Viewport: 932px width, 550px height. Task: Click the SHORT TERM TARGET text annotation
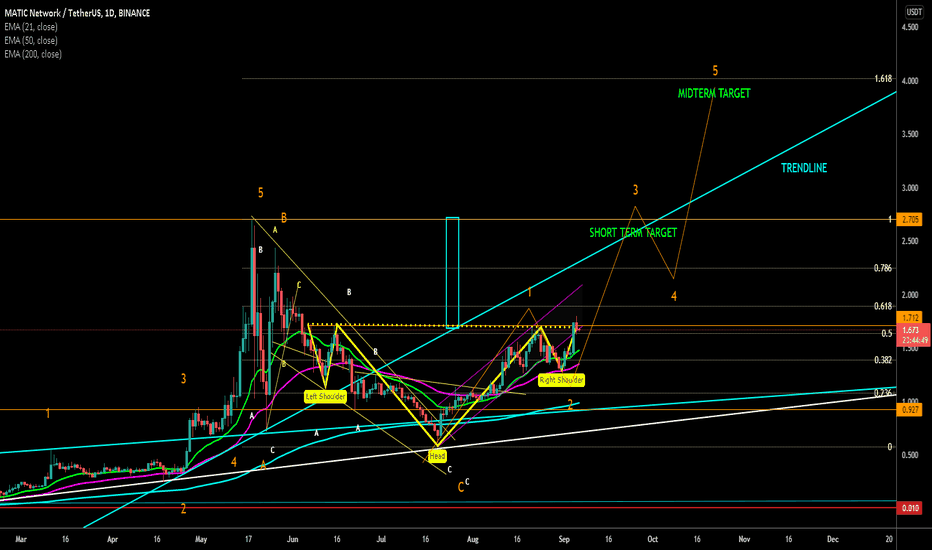click(633, 232)
